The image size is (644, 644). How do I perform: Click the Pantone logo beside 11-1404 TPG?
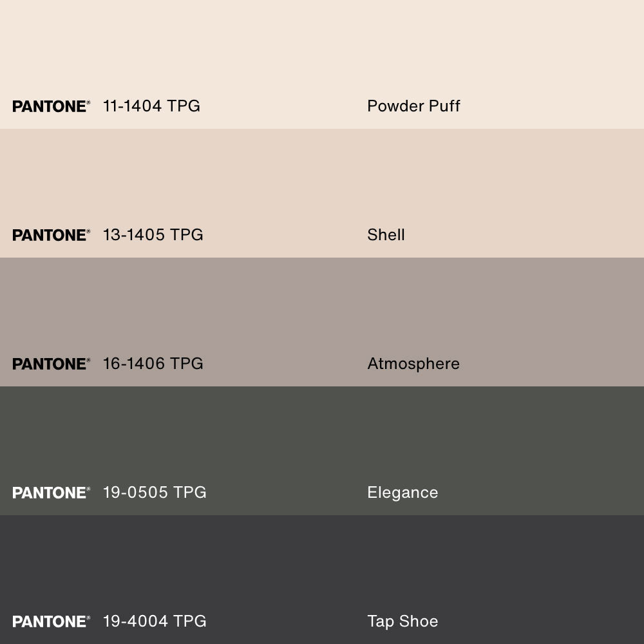[x=51, y=106]
